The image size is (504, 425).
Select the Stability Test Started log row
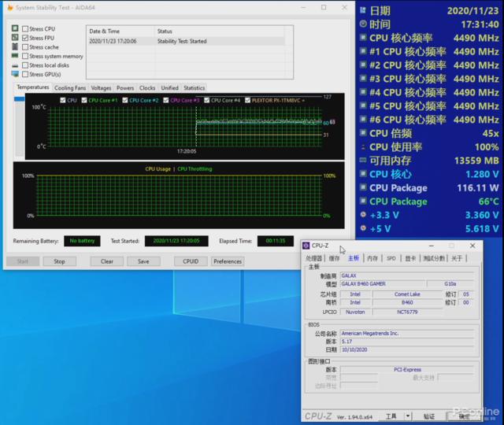coord(186,41)
